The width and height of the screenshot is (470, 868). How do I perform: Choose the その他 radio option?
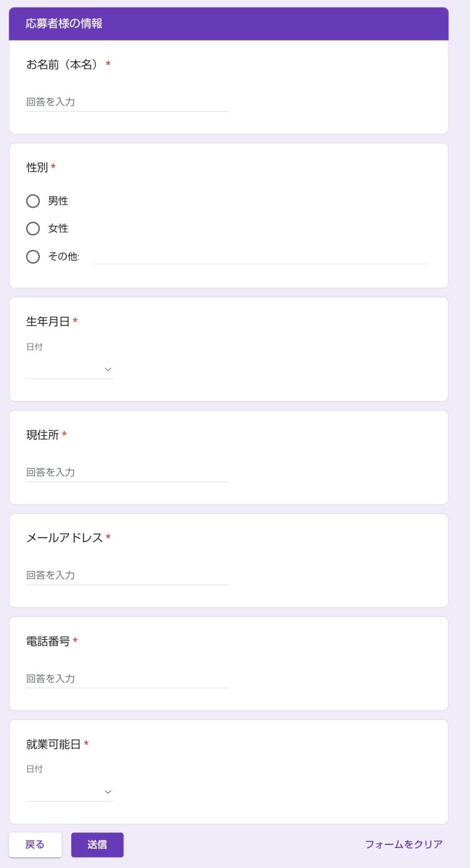(x=33, y=256)
